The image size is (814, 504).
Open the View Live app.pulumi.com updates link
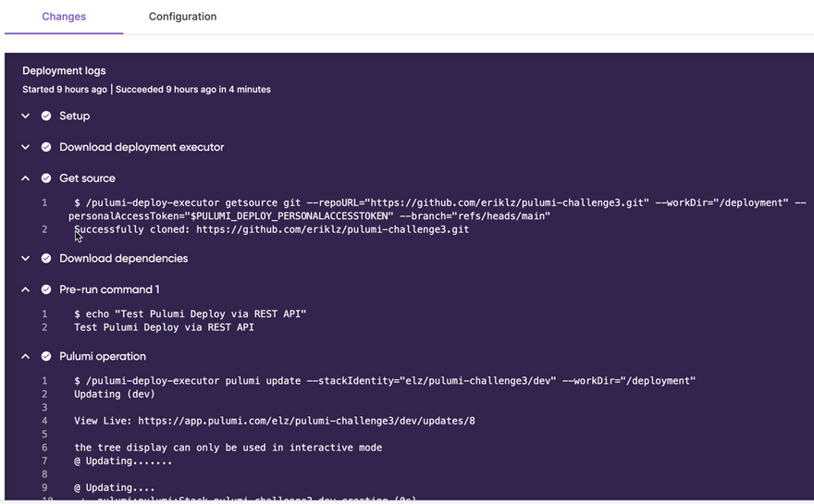point(306,421)
